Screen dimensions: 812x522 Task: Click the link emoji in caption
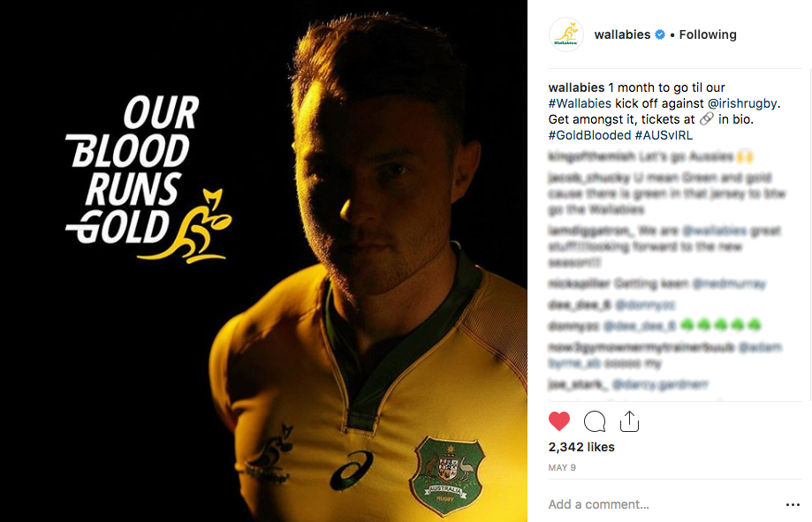[x=706, y=118]
